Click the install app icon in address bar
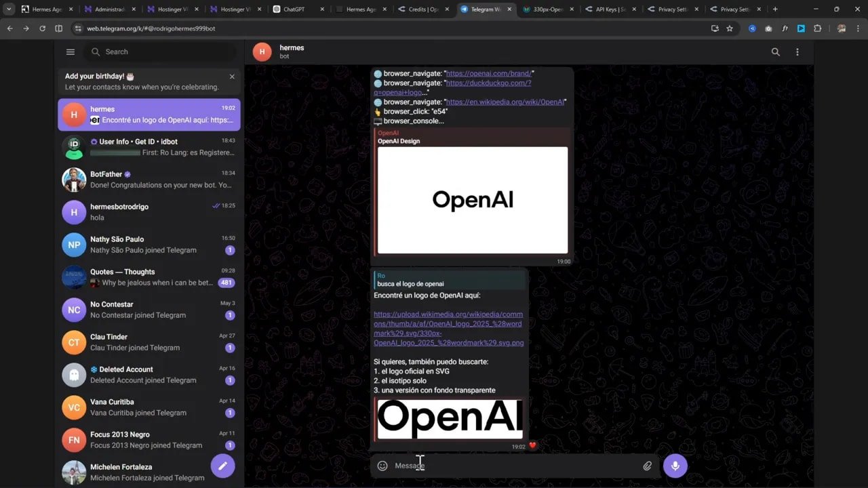 pyautogui.click(x=715, y=28)
